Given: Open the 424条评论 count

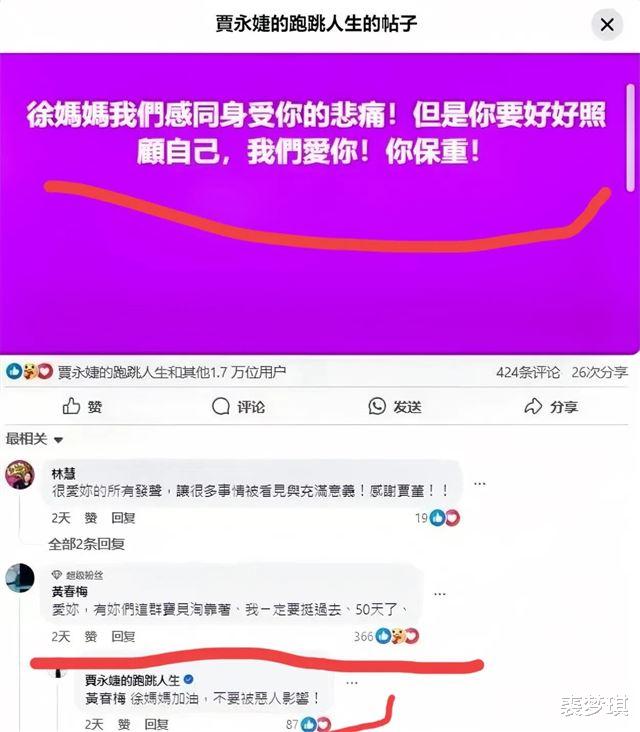Looking at the screenshot, I should tap(528, 372).
